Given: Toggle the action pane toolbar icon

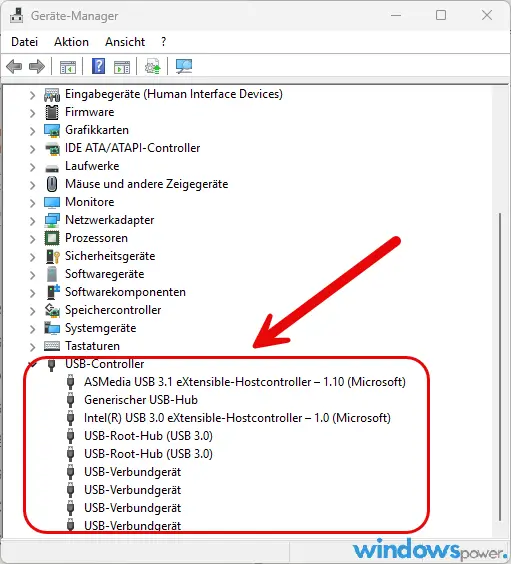Looking at the screenshot, I should (122, 67).
